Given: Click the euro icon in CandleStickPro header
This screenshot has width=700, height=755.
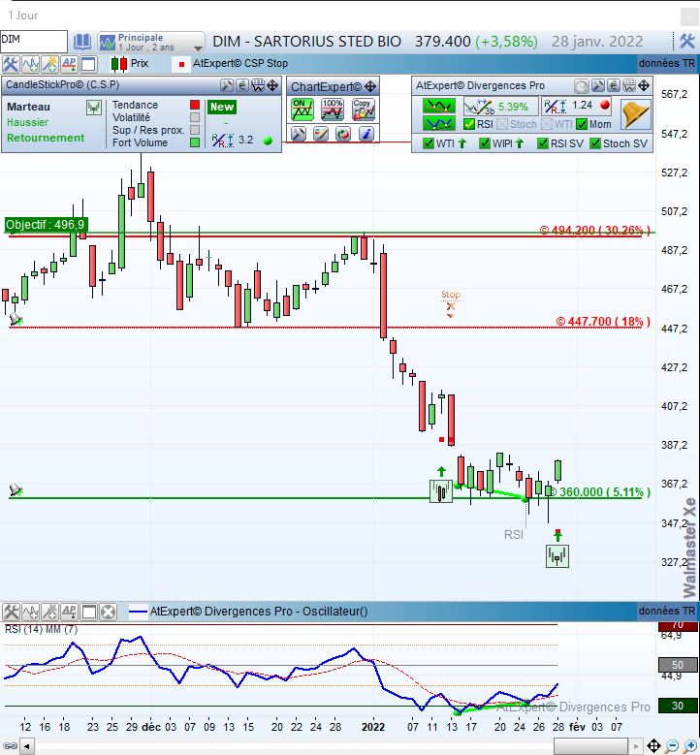Looking at the screenshot, I should (242, 85).
